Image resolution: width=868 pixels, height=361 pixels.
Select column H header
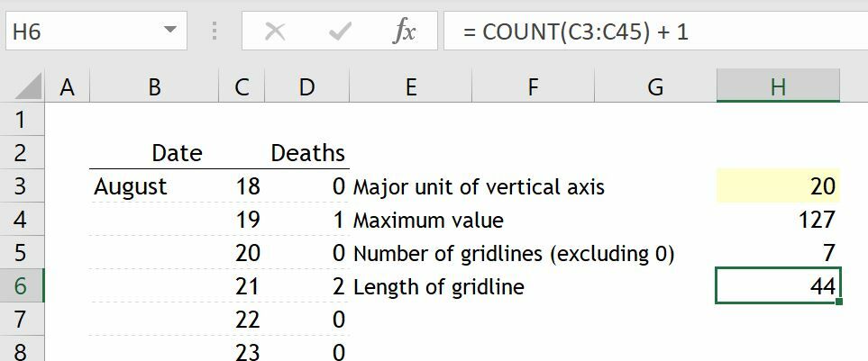coord(778,87)
